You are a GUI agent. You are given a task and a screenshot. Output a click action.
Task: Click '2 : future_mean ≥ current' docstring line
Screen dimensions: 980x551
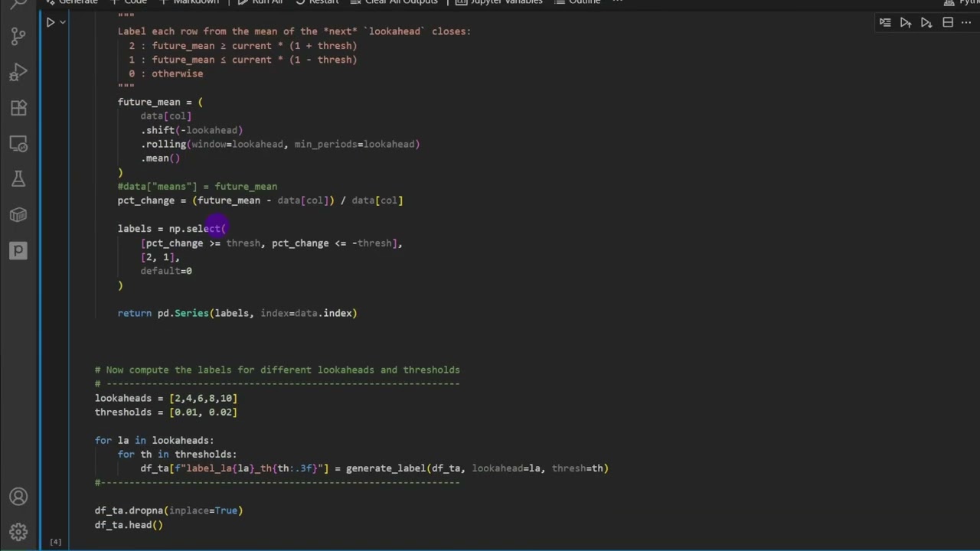click(243, 46)
